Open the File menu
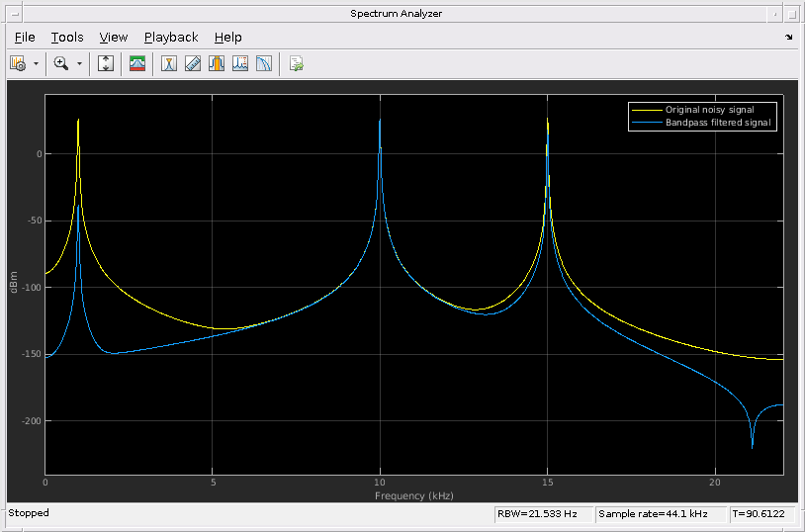 25,38
